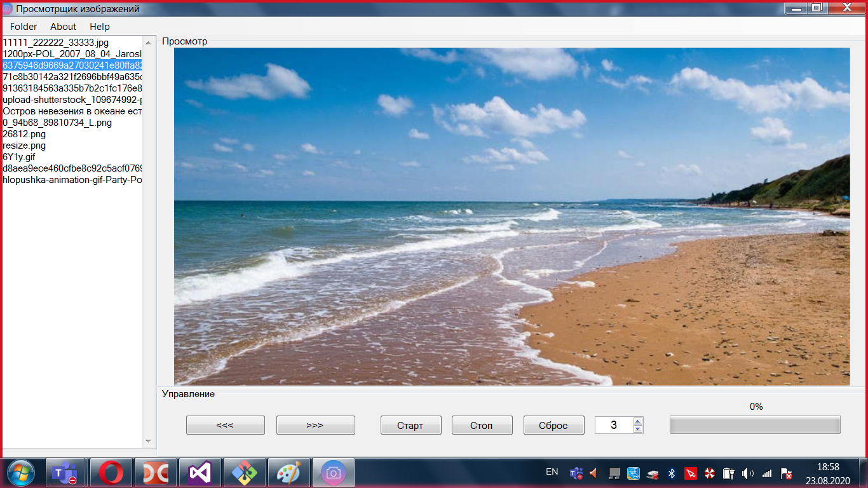Screen dimensions: 868x488
Task: Open the volume control from the system tray
Action: click(x=747, y=473)
